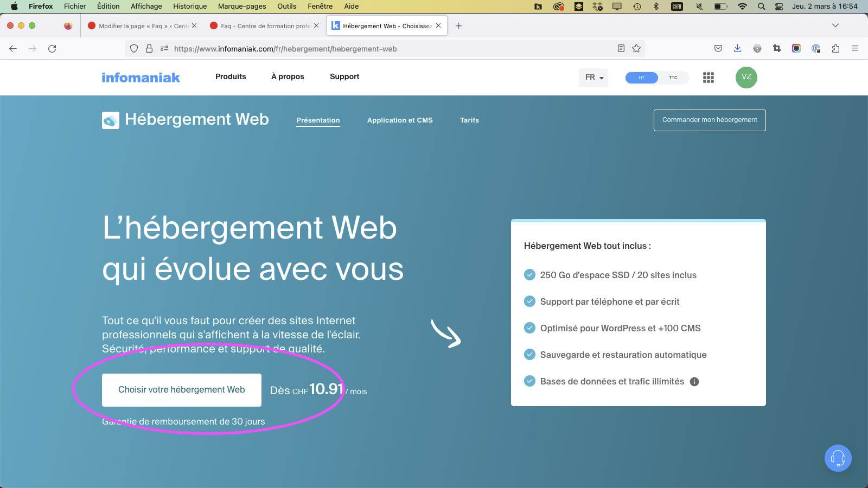Screen dimensions: 868x488
Task: Switch to Modifier la page Faq tab
Action: pyautogui.click(x=142, y=26)
